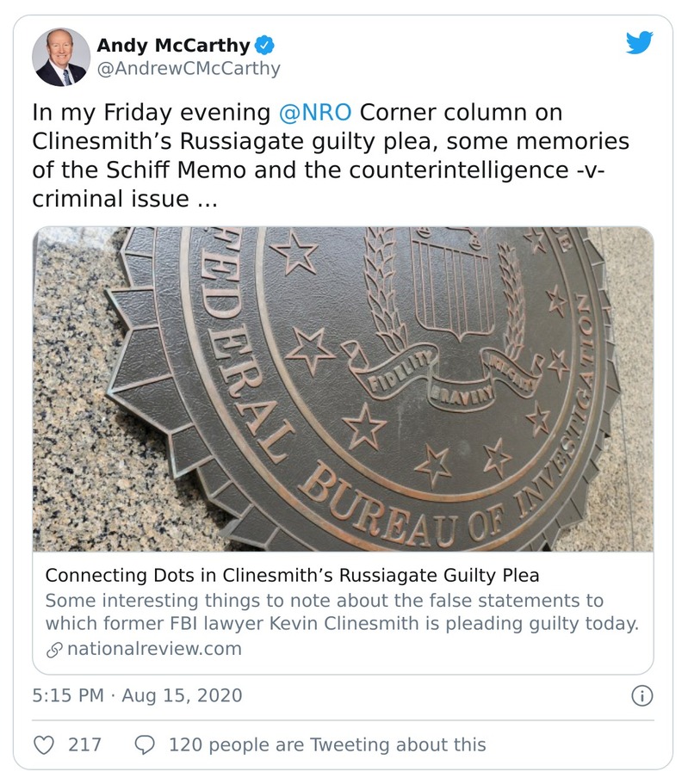The image size is (688, 784).
Task: Open the @AndrewCMcCarthy handle
Action: click(x=188, y=69)
